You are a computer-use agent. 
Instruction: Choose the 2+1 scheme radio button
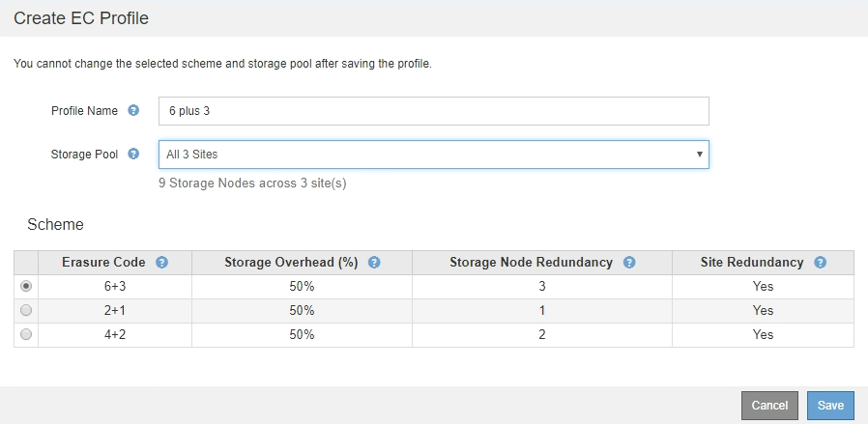pos(26,310)
